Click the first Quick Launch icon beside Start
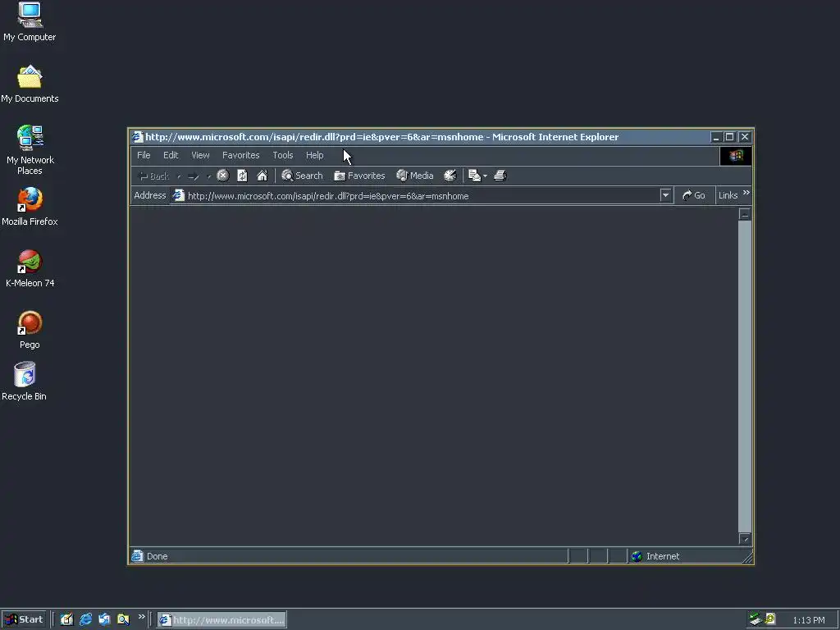The image size is (840, 630). click(x=66, y=620)
